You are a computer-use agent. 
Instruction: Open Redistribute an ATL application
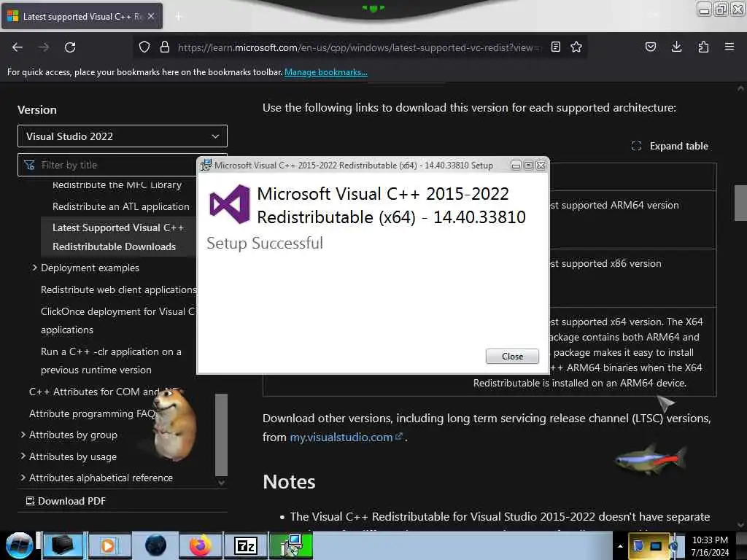120,206
